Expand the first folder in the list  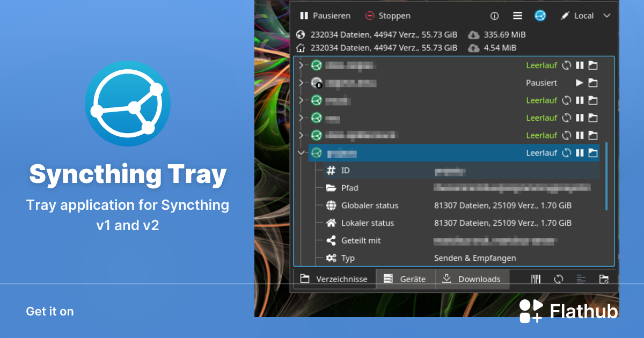pos(302,65)
